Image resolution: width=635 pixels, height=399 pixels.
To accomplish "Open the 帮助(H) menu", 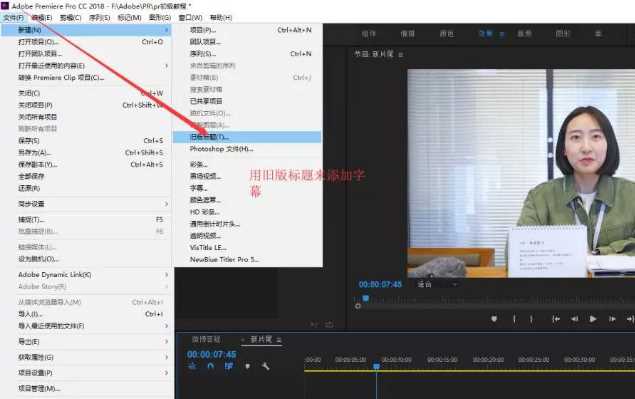I will click(x=221, y=18).
